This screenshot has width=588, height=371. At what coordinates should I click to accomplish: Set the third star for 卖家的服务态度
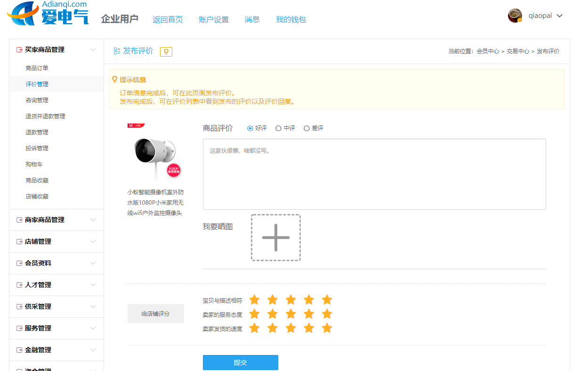(x=290, y=314)
